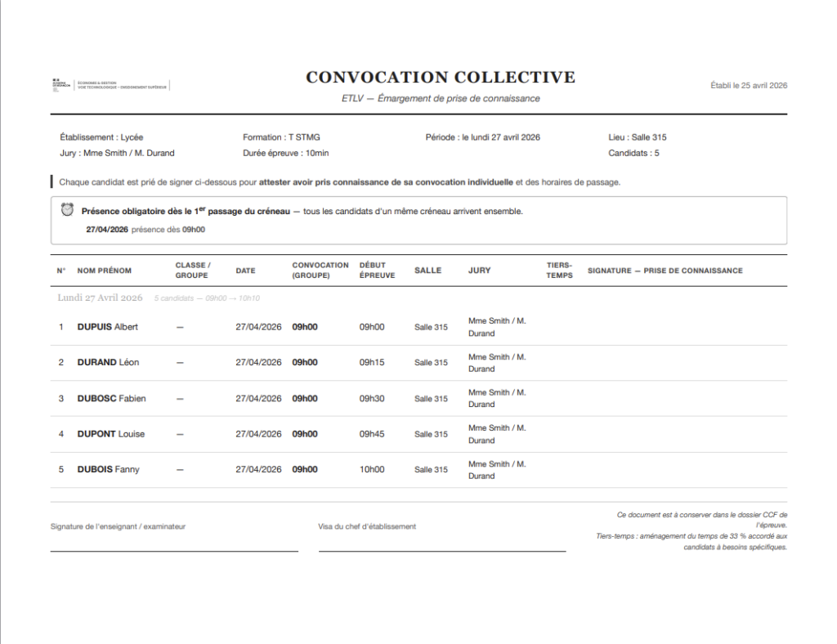Click the TIERS-TEMPS column header
Screen dimensions: 837x644
560,271
